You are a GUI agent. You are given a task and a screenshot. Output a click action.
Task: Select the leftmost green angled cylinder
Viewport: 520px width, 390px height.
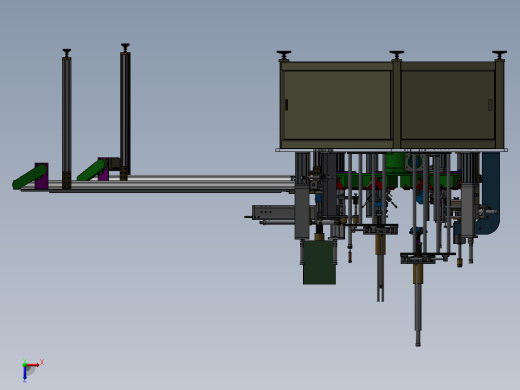click(29, 177)
